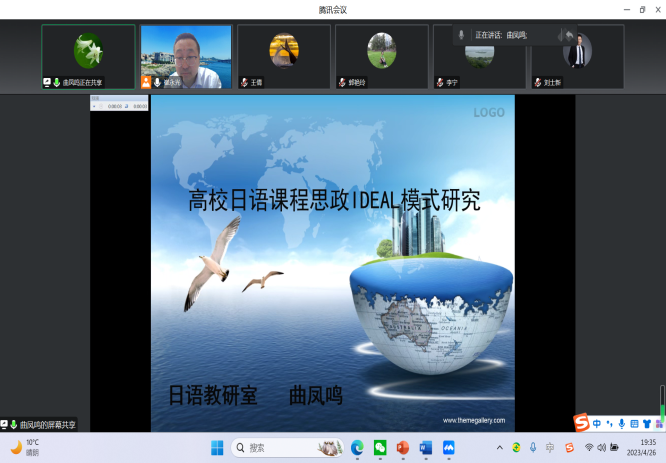Click the Windows Start button
666x463 pixels.
tap(216, 447)
